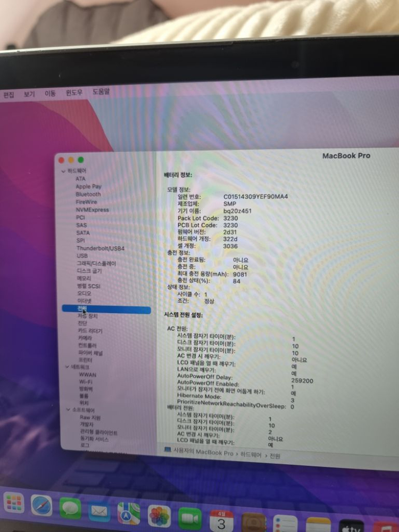Viewport: 399px width, 532px height.
Task: Select 카메라 in the sidebar
Action: click(85, 338)
